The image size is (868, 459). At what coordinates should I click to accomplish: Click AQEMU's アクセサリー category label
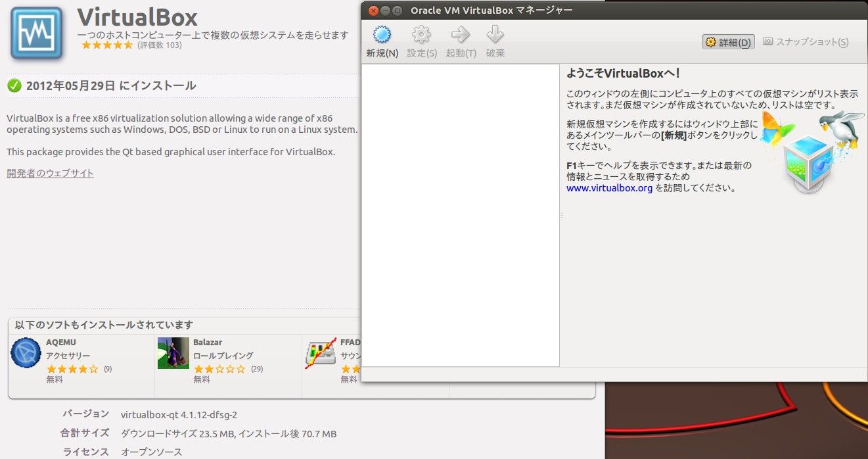[x=68, y=356]
